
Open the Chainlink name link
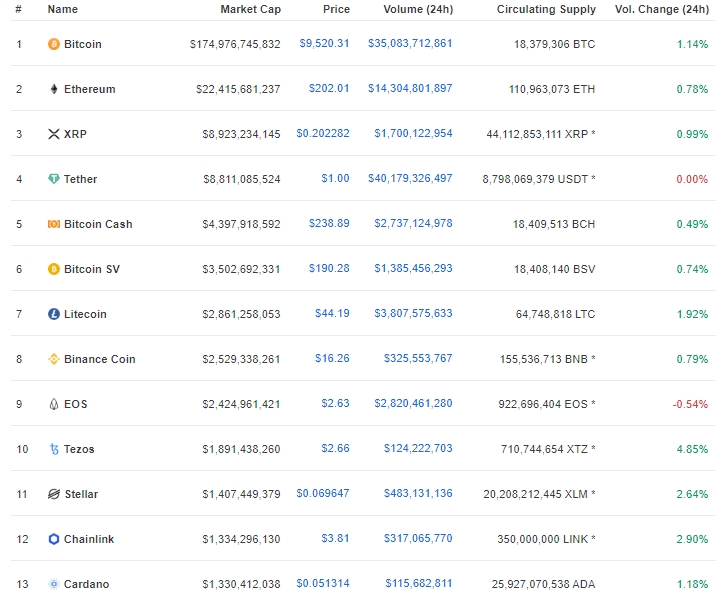(89, 539)
